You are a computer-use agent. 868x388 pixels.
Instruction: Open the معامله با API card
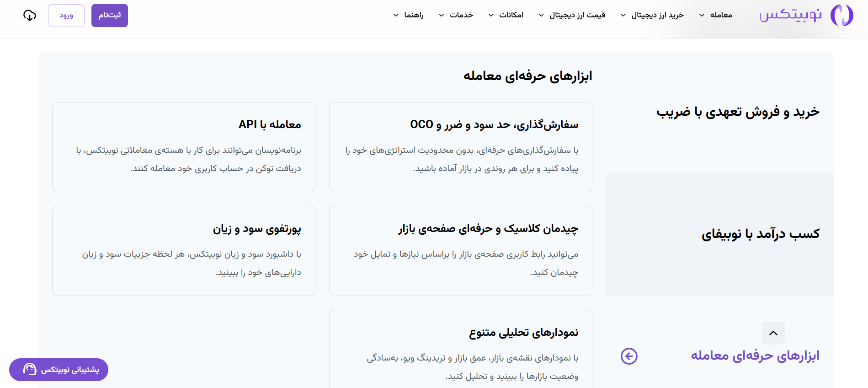click(184, 147)
